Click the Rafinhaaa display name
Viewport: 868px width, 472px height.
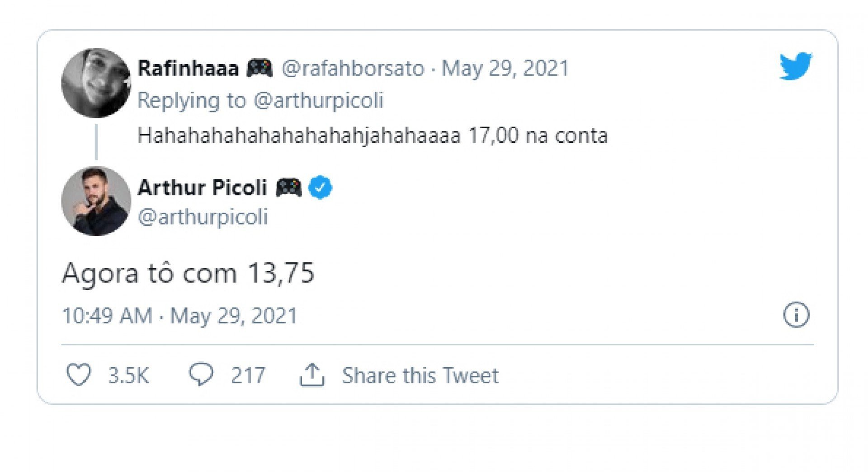188,69
